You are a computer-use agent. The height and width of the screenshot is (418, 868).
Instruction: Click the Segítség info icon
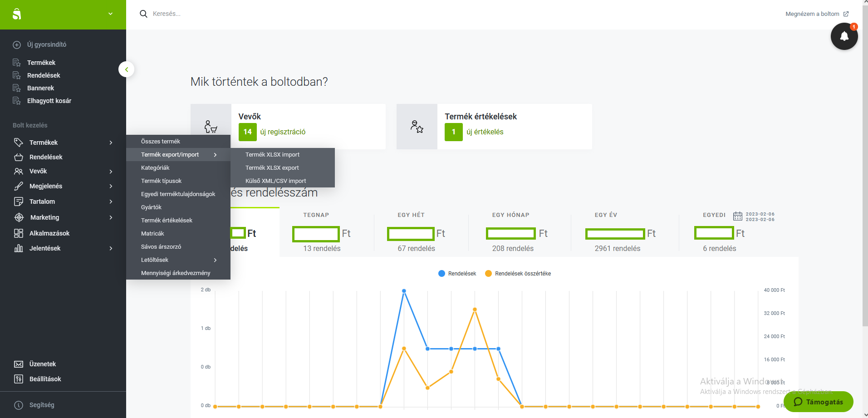[x=19, y=405]
